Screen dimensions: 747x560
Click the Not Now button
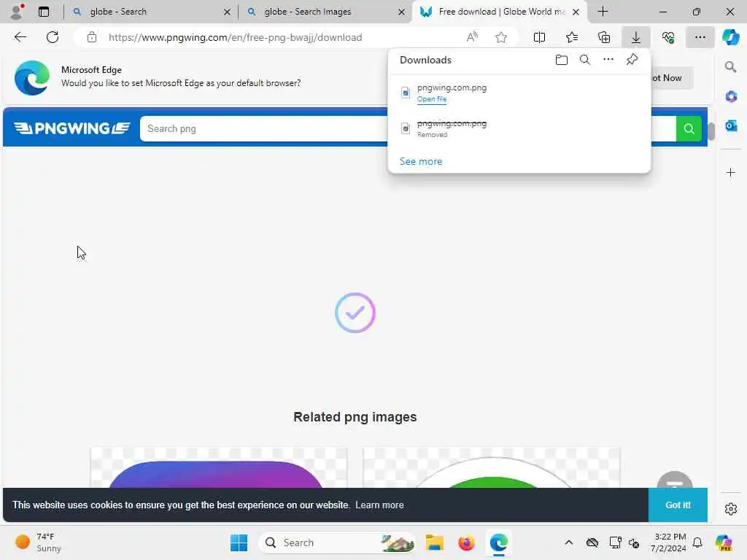click(x=672, y=77)
